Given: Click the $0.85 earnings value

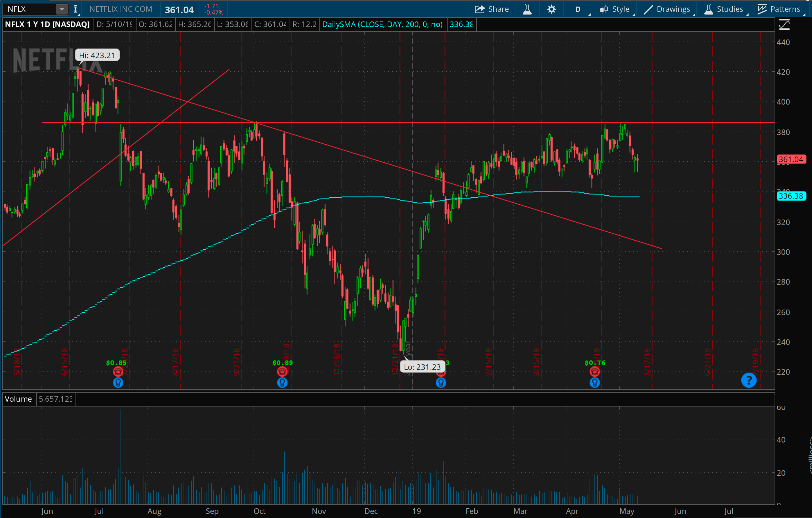Looking at the screenshot, I should point(116,363).
